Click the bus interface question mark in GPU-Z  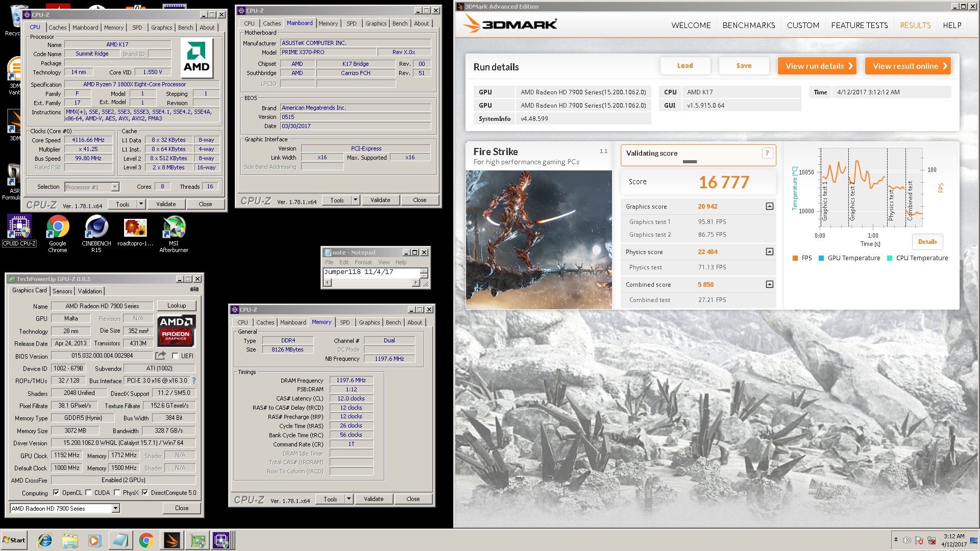(x=194, y=381)
